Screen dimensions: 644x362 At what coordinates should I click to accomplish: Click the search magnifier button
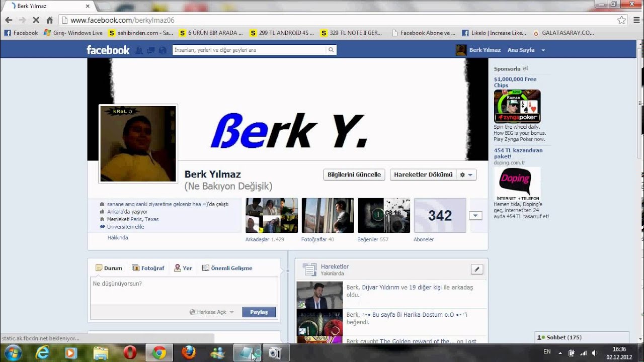pyautogui.click(x=331, y=50)
